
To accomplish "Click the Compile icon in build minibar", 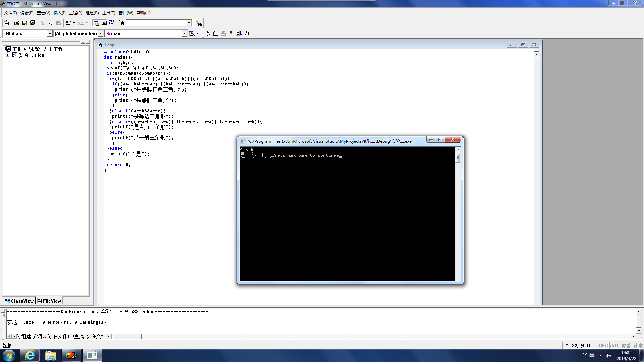I will point(208,33).
